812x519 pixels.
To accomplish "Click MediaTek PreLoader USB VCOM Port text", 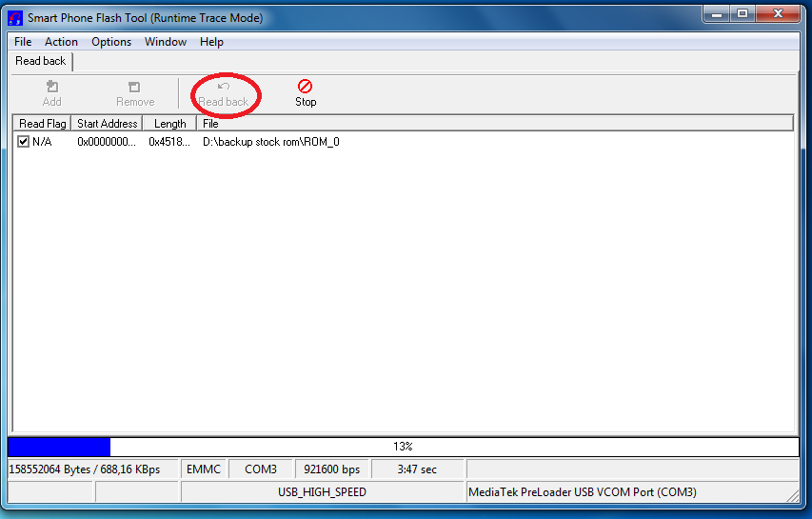I will [x=582, y=492].
